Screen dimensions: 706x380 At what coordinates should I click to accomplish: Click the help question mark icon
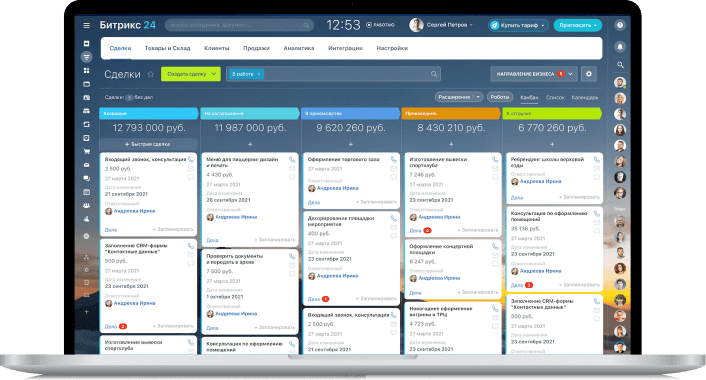pos(620,25)
